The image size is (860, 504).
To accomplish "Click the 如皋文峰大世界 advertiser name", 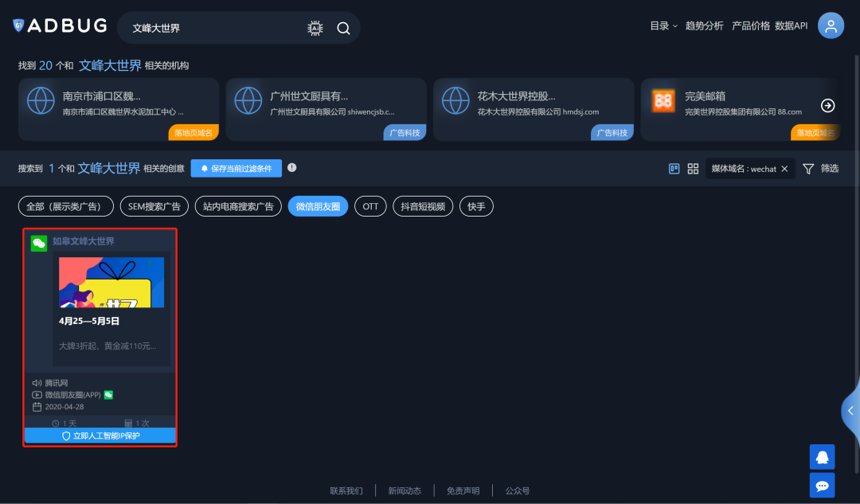I will 84,241.
